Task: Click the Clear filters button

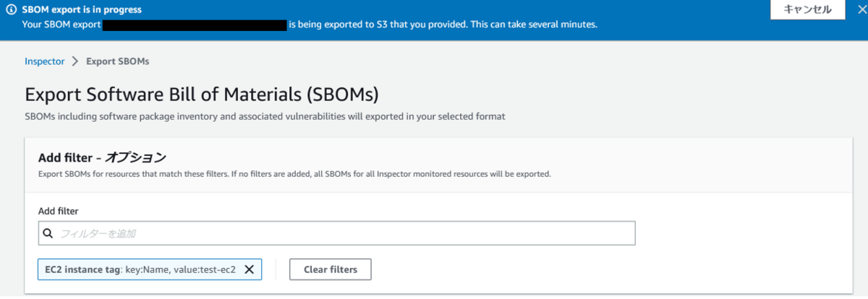Action: (330, 269)
